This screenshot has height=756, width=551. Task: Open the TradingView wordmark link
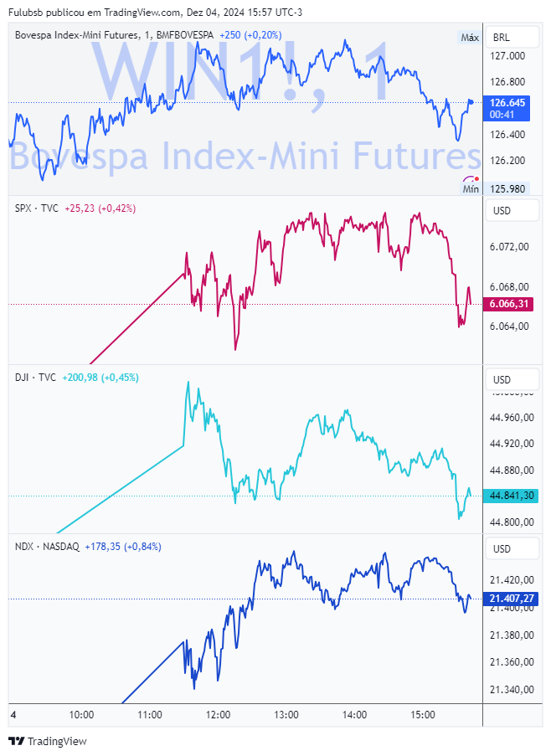pyautogui.click(x=58, y=742)
